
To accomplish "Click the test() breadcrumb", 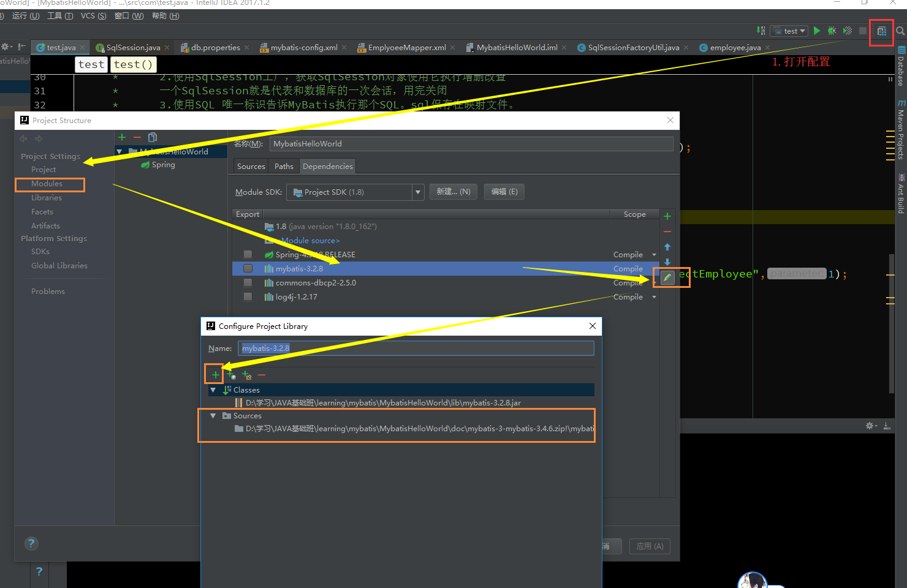I will coord(134,64).
